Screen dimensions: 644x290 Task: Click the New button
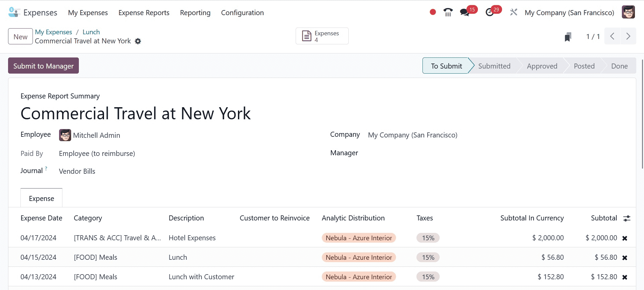tap(20, 36)
